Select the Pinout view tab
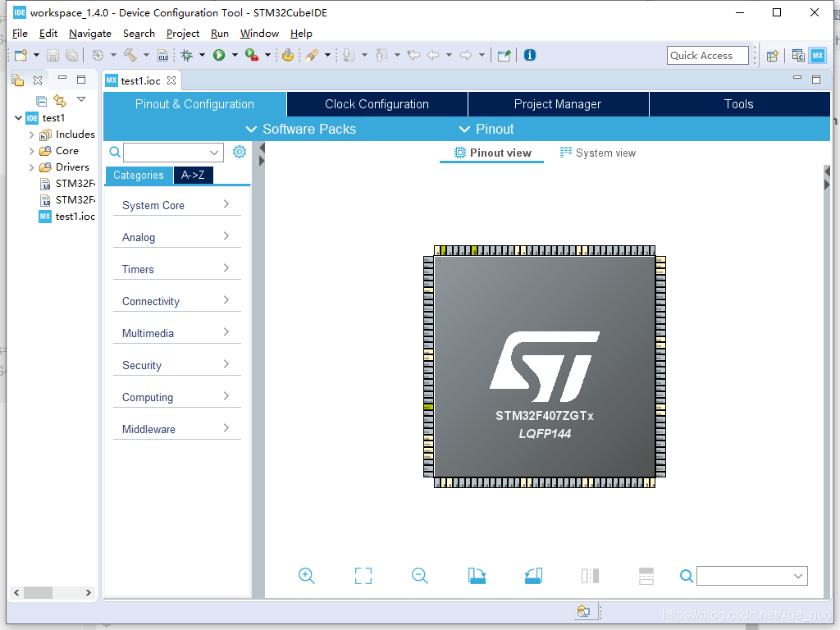The width and height of the screenshot is (840, 630). (x=492, y=153)
